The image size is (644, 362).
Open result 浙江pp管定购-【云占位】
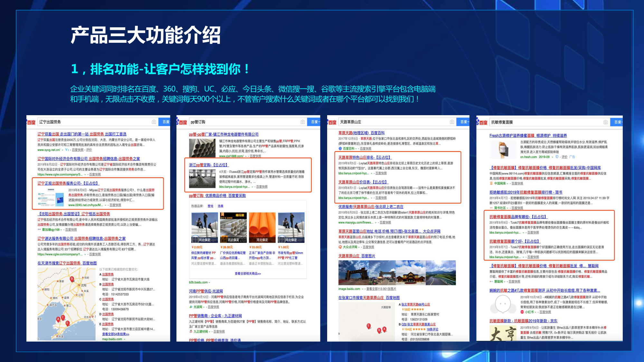pyautogui.click(x=209, y=165)
